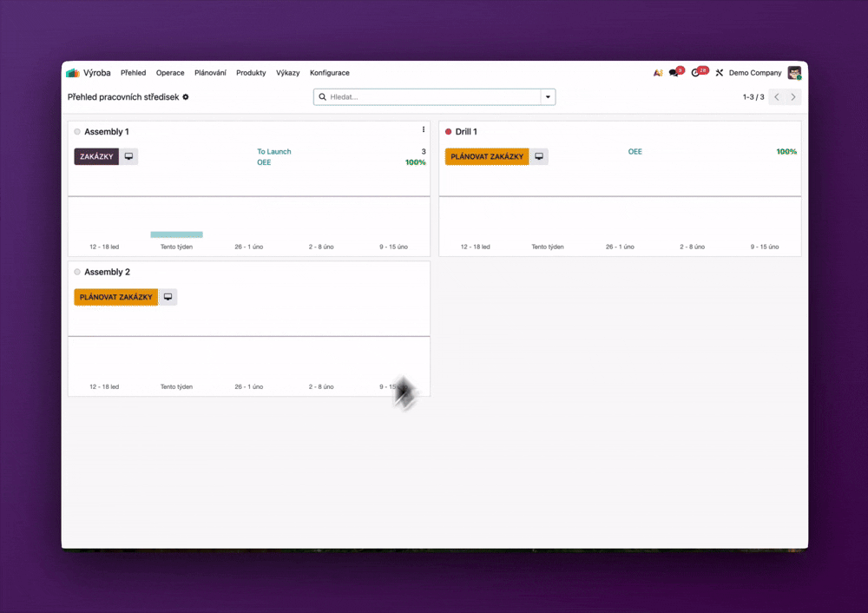Click the monitor icon on Drill 1
Image resolution: width=868 pixels, height=613 pixels.
click(539, 156)
